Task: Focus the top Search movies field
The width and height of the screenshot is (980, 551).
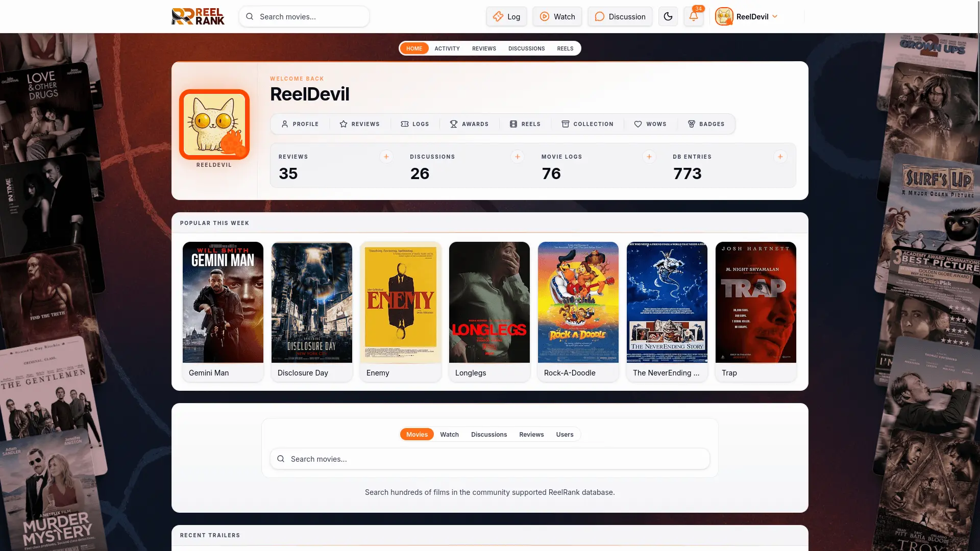Action: pos(304,16)
